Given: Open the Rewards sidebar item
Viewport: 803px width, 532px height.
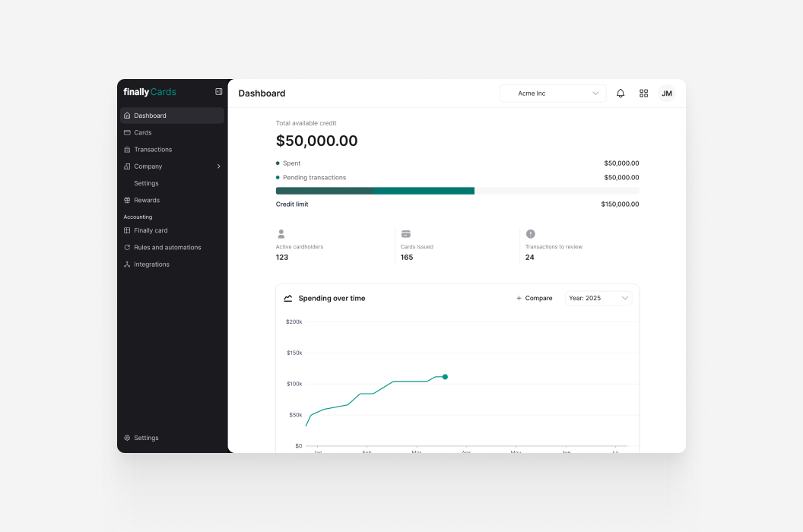Looking at the screenshot, I should (147, 201).
